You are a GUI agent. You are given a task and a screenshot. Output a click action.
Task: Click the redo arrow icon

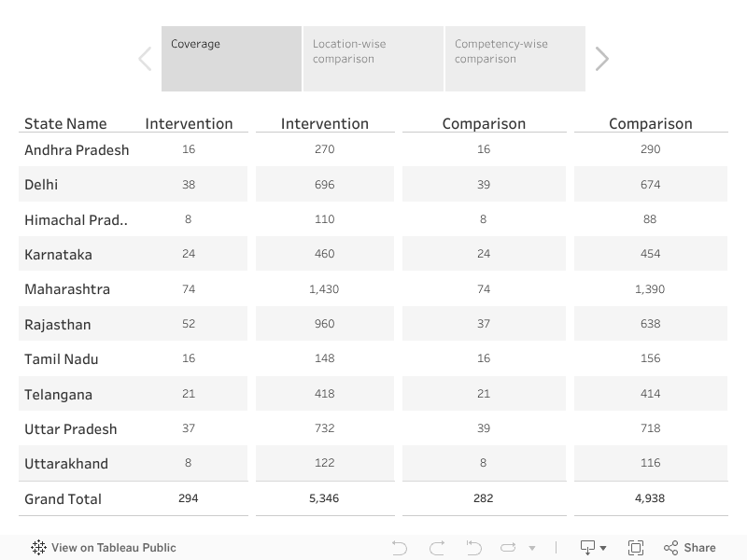[x=436, y=548]
